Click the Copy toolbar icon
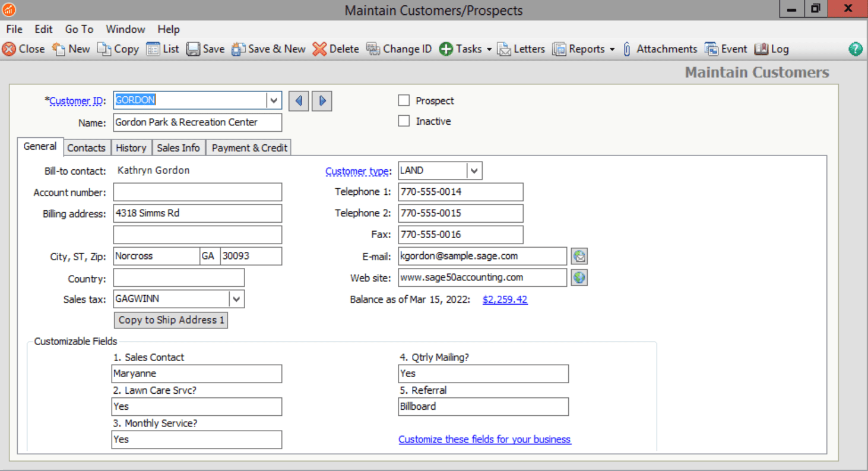 click(x=104, y=49)
